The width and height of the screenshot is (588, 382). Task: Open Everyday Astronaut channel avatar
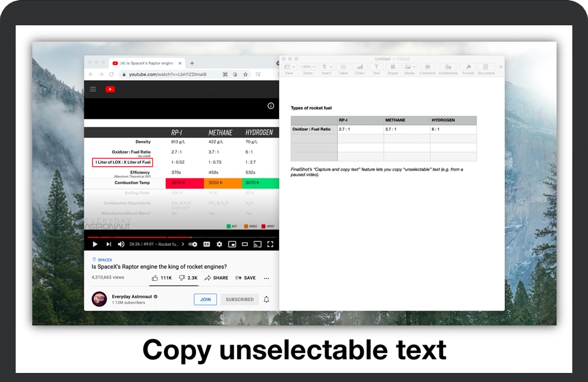(100, 299)
